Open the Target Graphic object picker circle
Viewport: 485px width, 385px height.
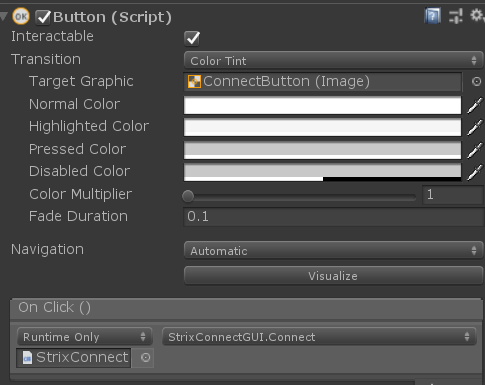coord(476,82)
